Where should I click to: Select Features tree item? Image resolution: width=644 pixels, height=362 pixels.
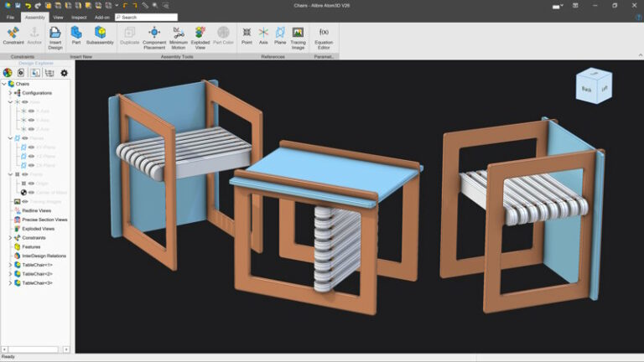point(31,246)
